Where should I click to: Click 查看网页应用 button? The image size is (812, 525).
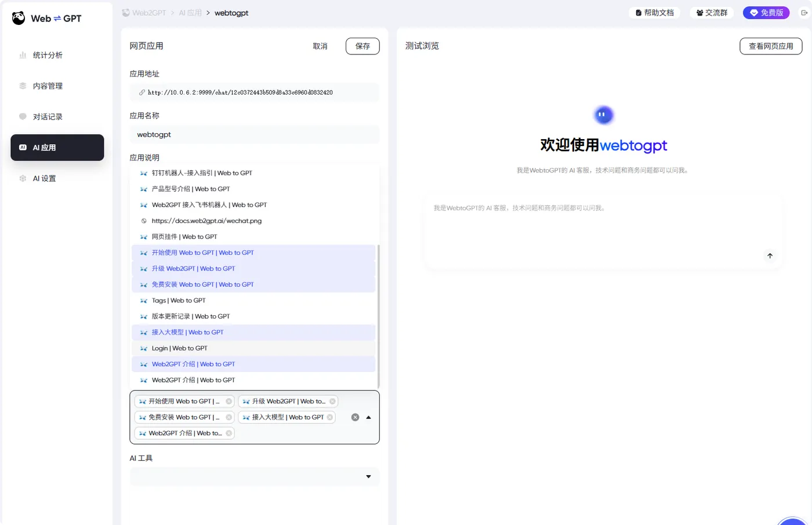tap(771, 46)
